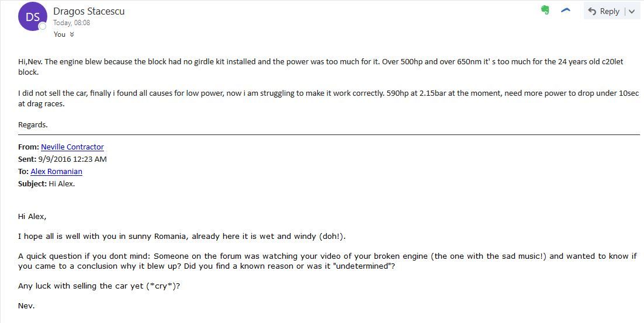The height and width of the screenshot is (323, 644).
Task: Click the line asking about selling the car
Action: coord(99,286)
